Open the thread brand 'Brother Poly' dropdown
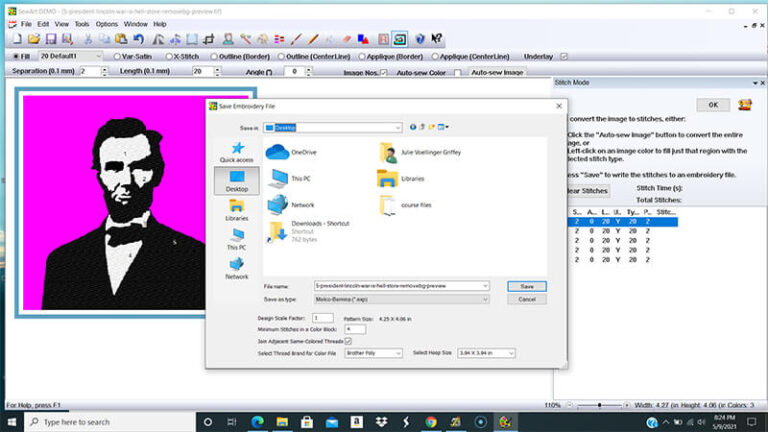 point(373,353)
